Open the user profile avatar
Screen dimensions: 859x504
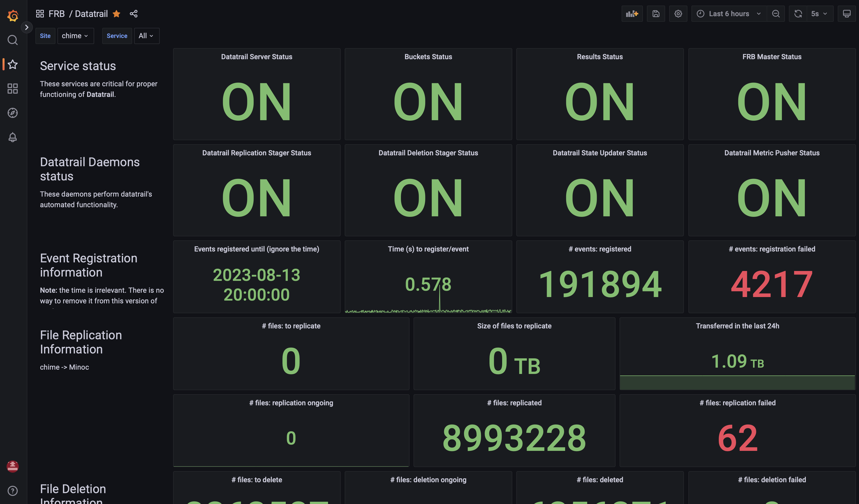13,467
